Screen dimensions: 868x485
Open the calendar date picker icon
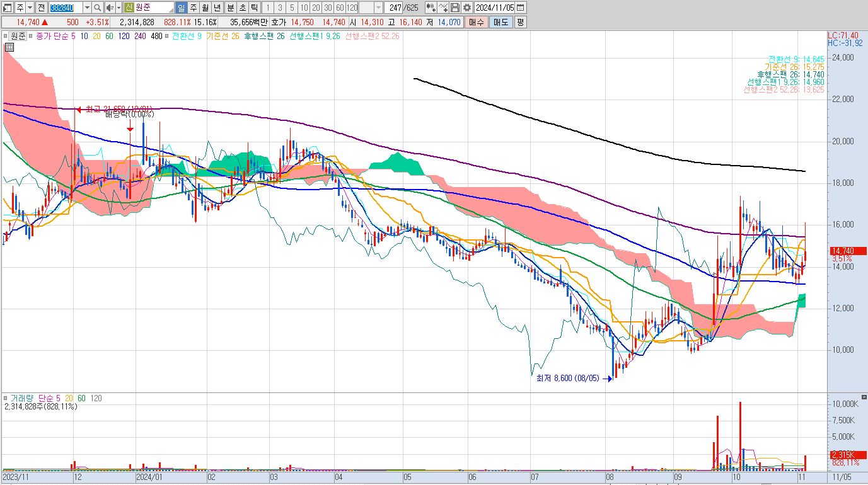[x=521, y=8]
